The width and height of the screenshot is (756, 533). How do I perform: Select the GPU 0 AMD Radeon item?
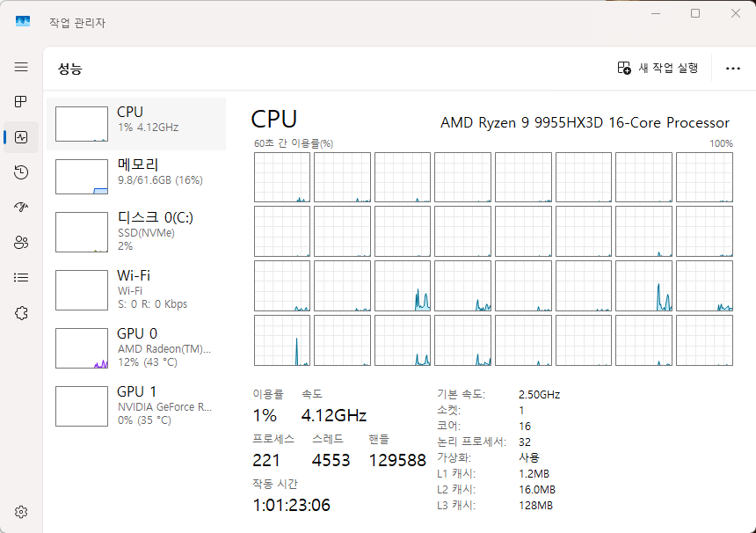point(140,347)
